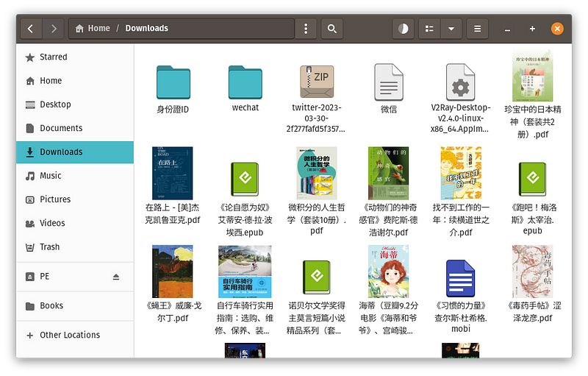Select the Downloads sidebar entry

click(x=75, y=152)
